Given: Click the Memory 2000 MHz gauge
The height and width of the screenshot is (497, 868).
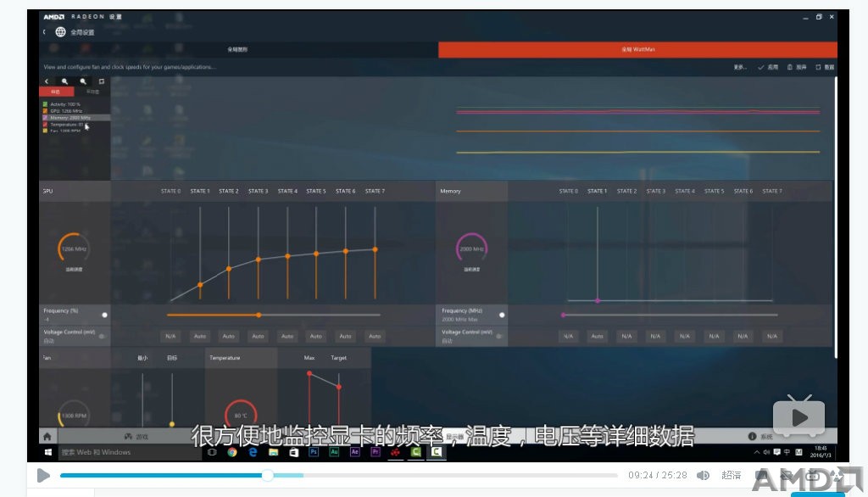Looking at the screenshot, I should point(471,248).
